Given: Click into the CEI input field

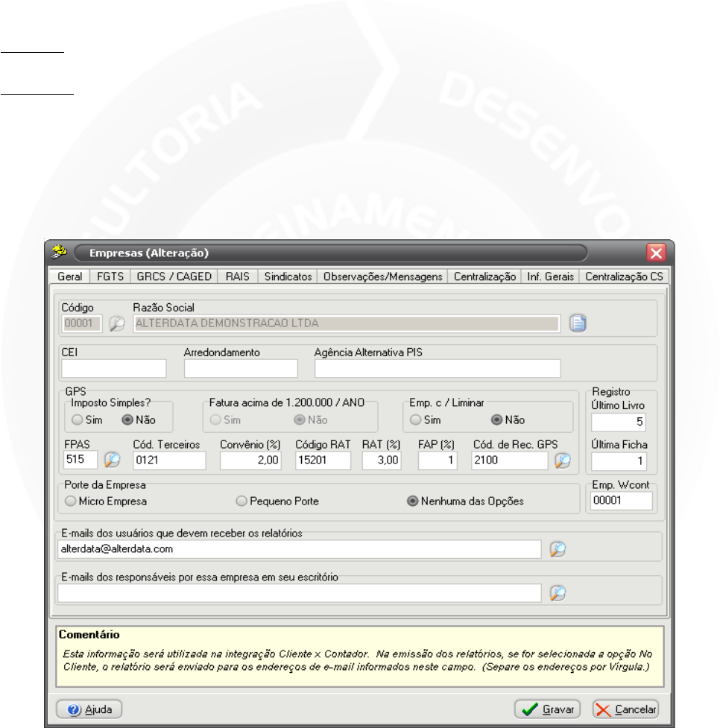Looking at the screenshot, I should point(114,368).
